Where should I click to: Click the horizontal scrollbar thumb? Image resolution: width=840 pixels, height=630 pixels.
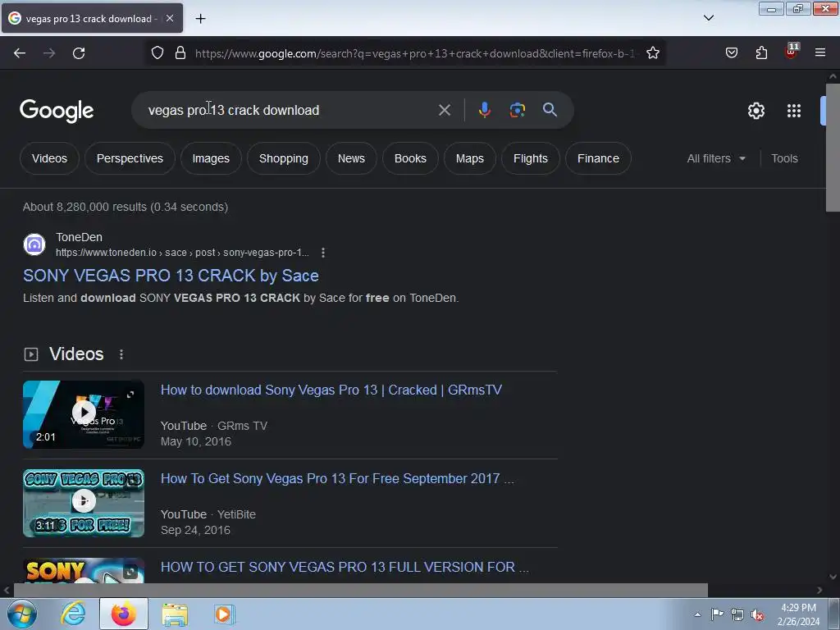pyautogui.click(x=360, y=590)
